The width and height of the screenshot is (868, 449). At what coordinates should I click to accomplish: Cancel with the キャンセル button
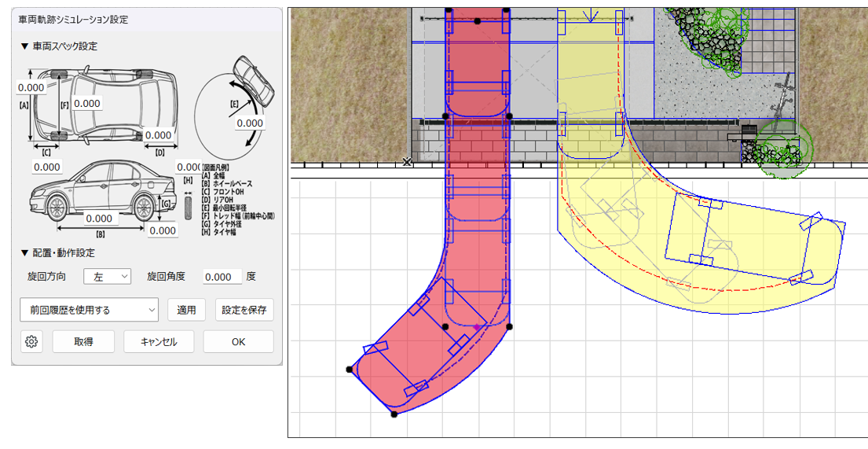pos(159,342)
